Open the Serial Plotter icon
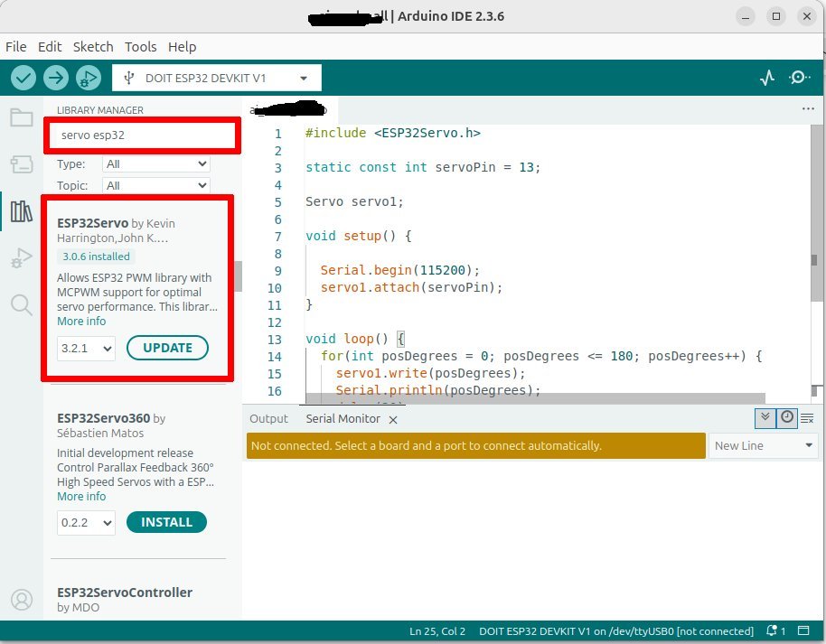Viewport: 826px width, 644px height. (x=767, y=78)
